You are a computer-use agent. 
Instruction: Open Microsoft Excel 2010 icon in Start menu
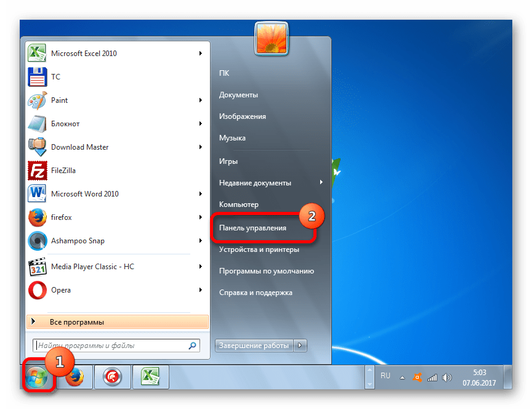[x=38, y=54]
